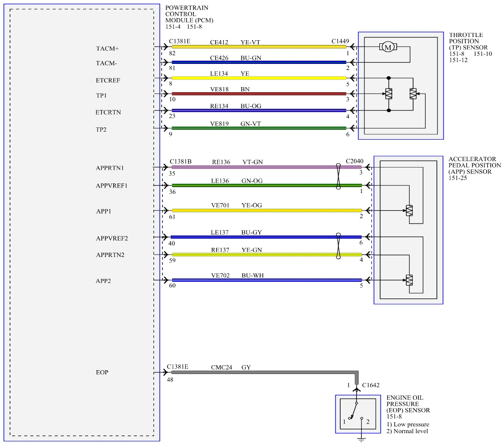Click the VE702 circuit code
504x445 pixels.
tap(220, 275)
